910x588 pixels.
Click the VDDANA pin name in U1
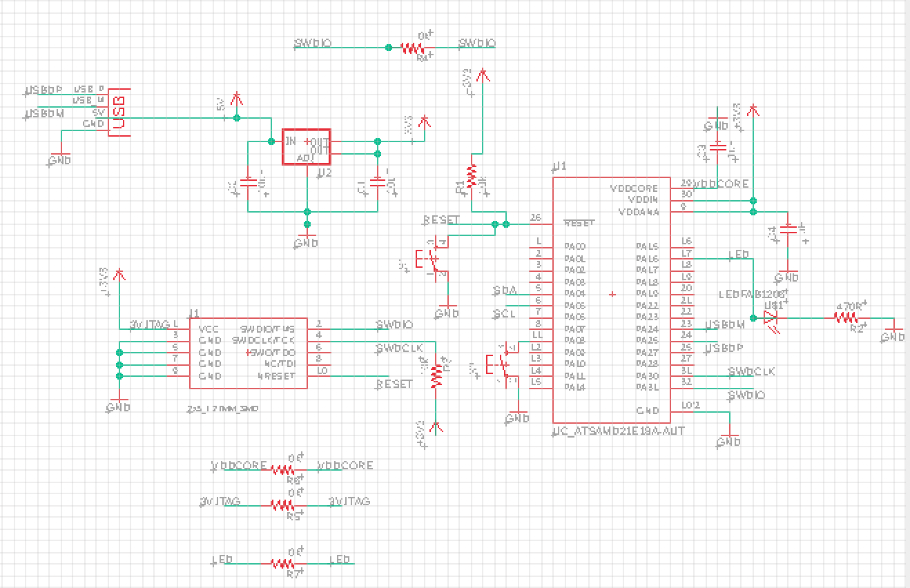(x=638, y=211)
